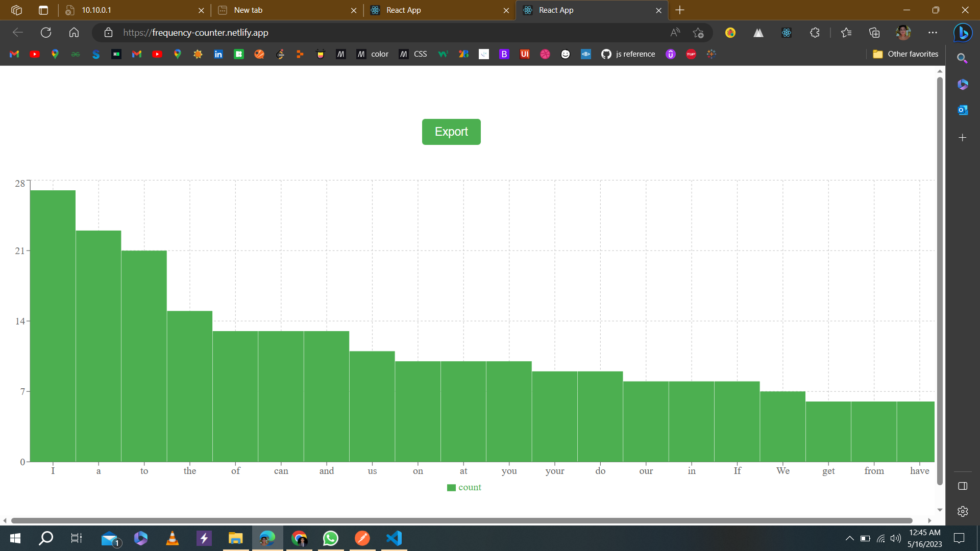Toggle the count series legend
Image resolution: width=980 pixels, height=551 pixels.
coord(464,487)
